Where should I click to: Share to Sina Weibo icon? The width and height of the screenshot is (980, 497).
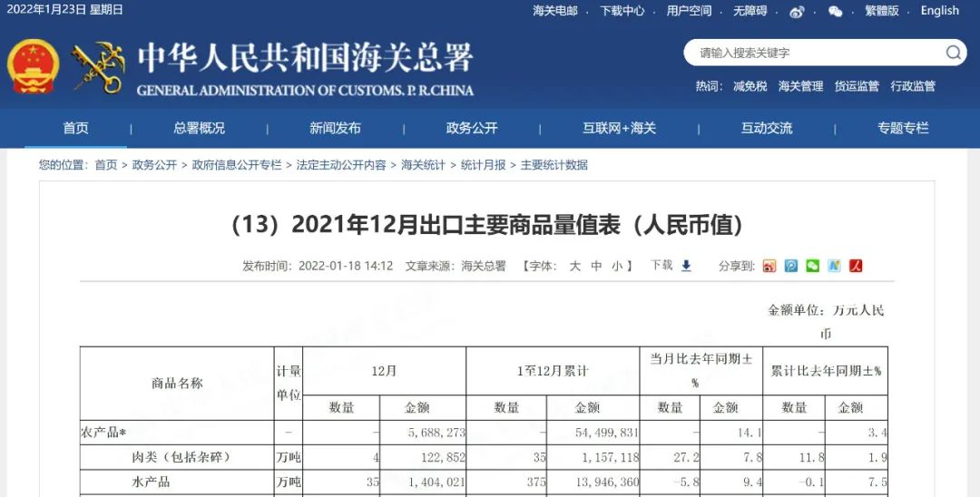(x=769, y=266)
